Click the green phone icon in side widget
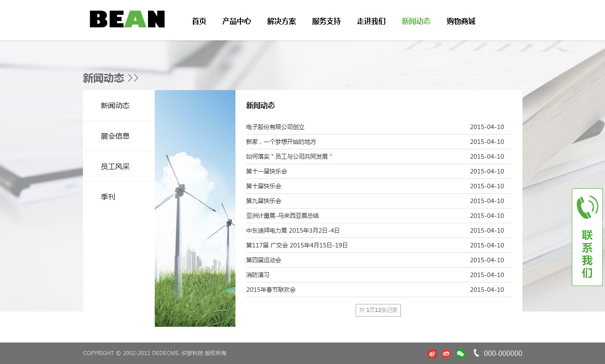 tap(587, 207)
